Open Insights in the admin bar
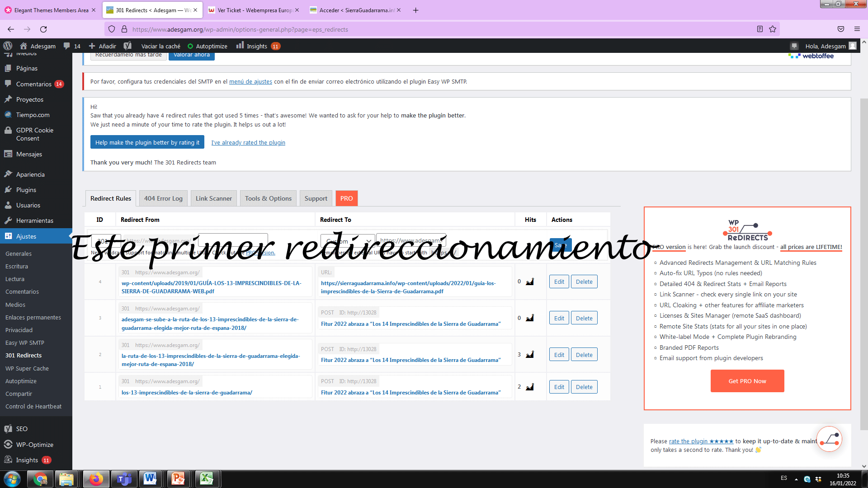This screenshot has height=488, width=868. [x=258, y=46]
